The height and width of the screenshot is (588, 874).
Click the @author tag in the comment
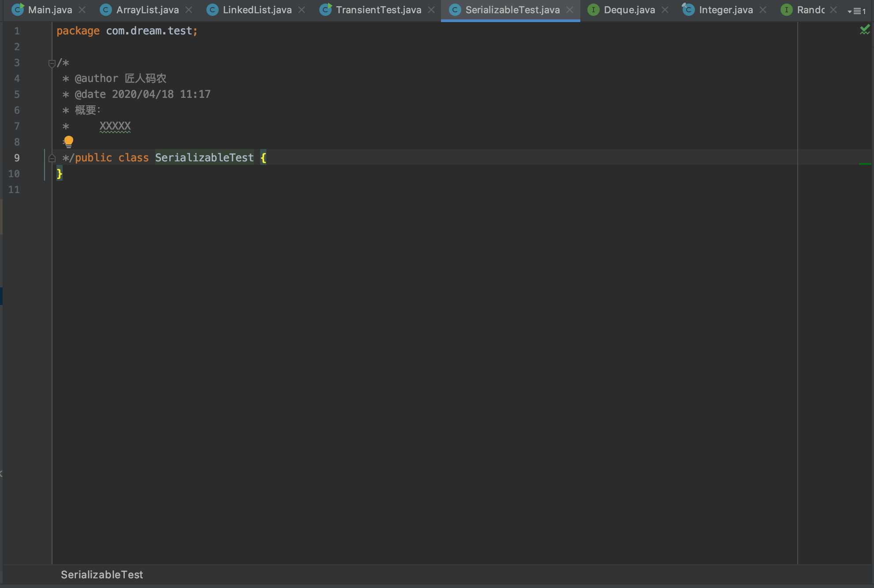(x=97, y=78)
